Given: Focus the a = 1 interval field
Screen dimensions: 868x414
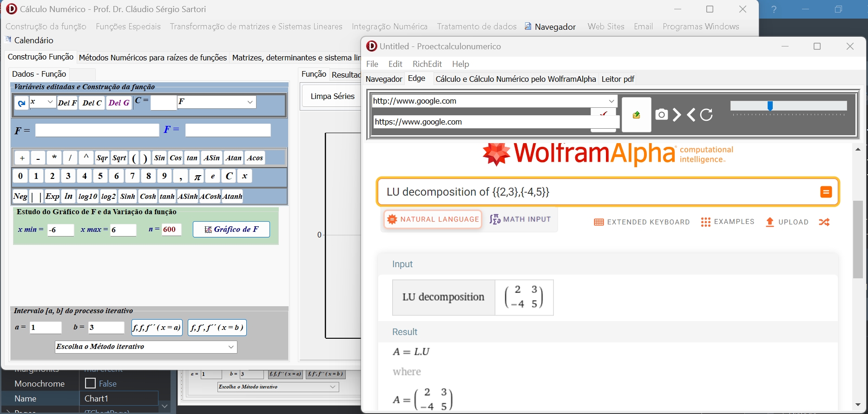Looking at the screenshot, I should (x=46, y=328).
